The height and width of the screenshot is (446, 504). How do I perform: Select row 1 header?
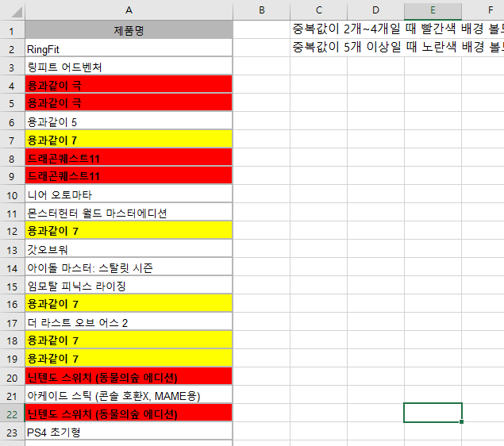[12, 30]
